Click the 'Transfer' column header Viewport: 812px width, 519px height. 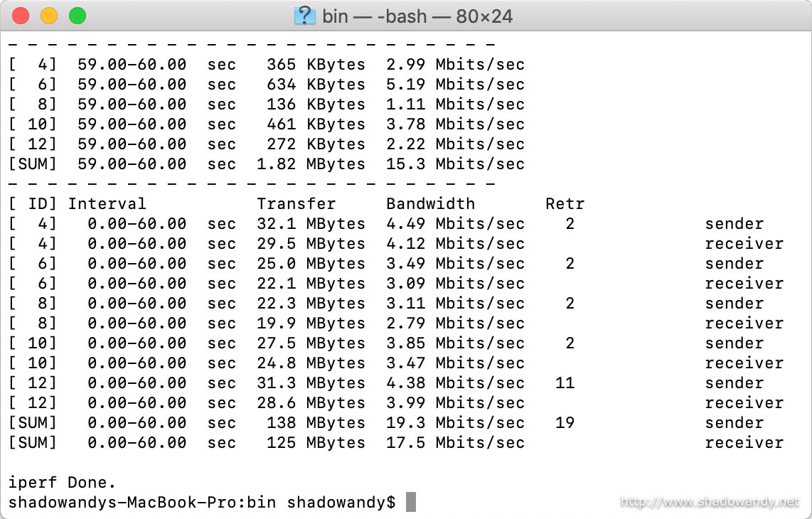[x=297, y=203]
